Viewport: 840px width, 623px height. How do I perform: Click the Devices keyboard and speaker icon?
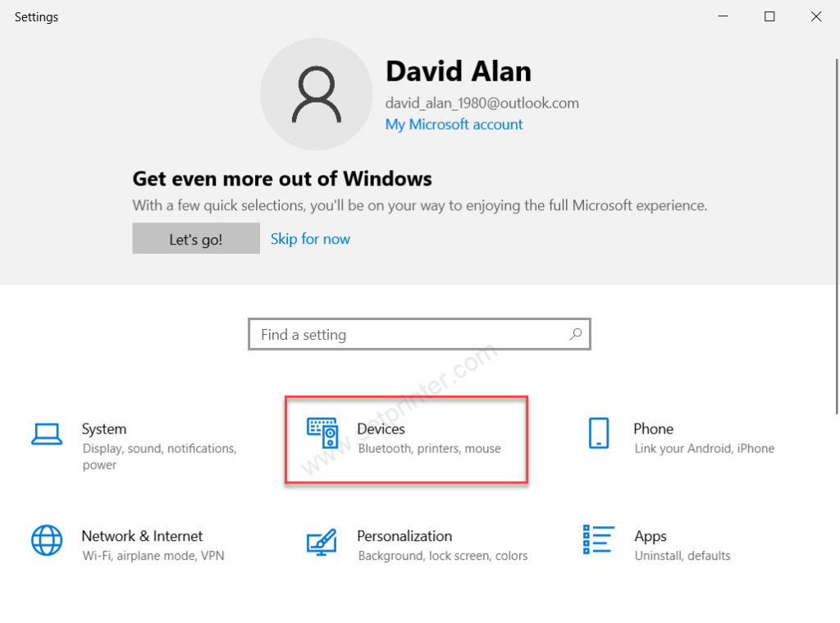coord(322,433)
